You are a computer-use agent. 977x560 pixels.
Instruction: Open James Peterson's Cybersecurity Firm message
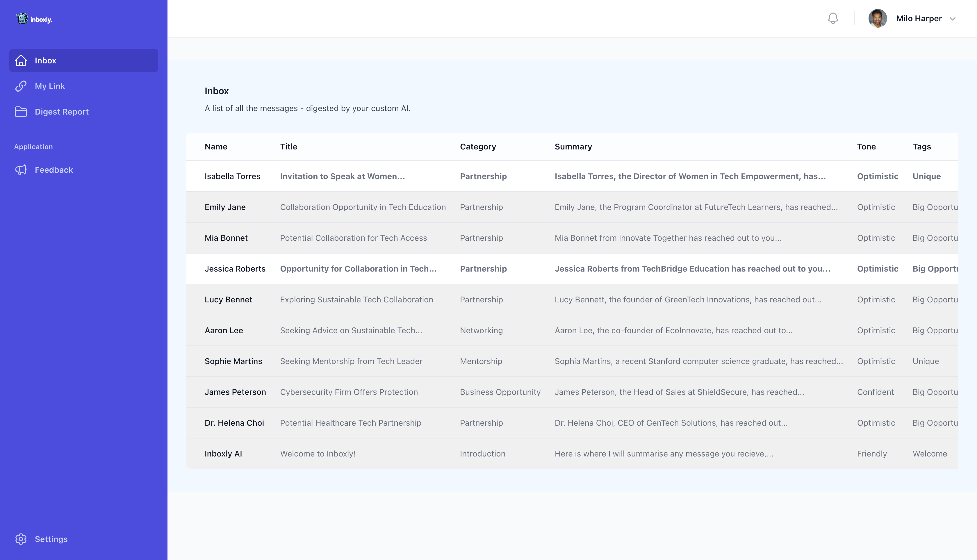348,392
